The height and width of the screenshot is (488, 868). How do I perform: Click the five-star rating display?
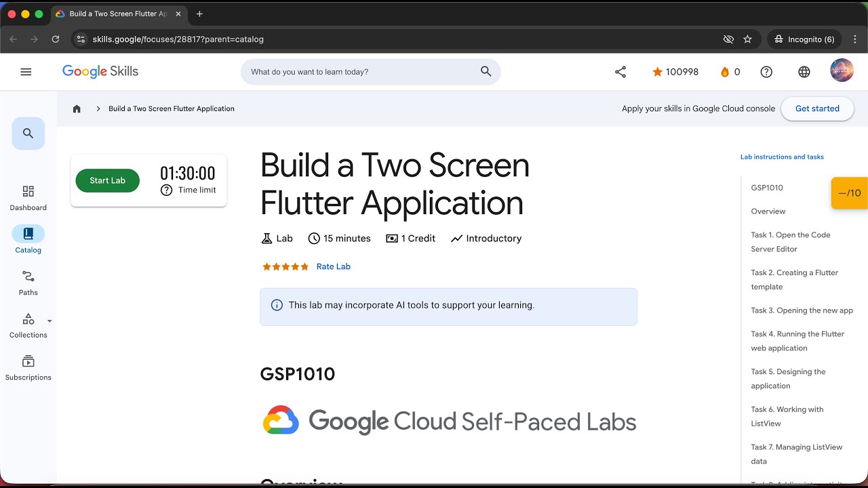pyautogui.click(x=285, y=266)
